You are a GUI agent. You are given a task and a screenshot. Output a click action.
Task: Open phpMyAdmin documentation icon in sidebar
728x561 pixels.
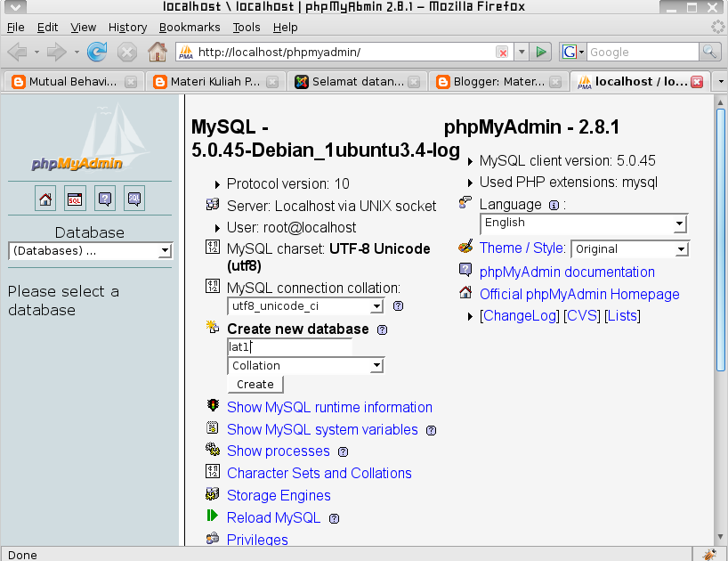coord(105,199)
